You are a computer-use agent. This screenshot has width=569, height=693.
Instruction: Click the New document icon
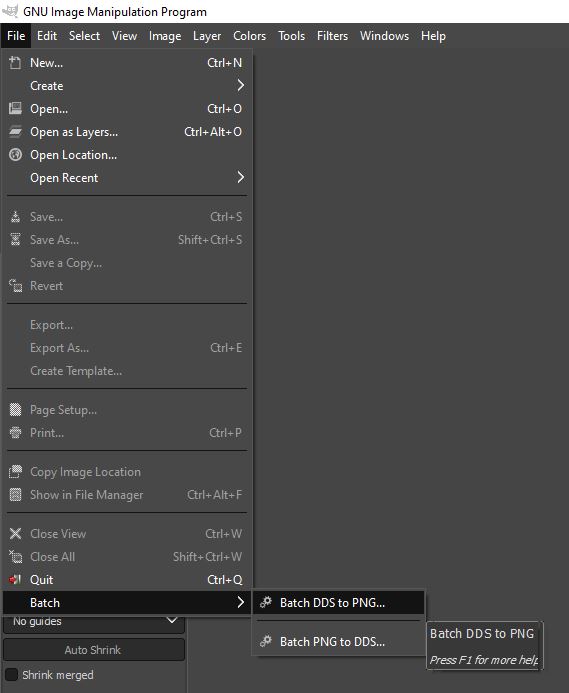click(15, 63)
